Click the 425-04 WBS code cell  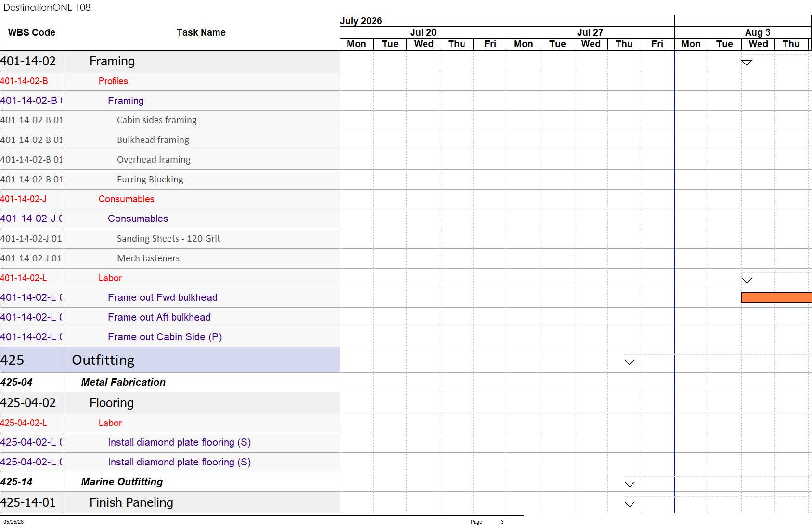coord(31,382)
